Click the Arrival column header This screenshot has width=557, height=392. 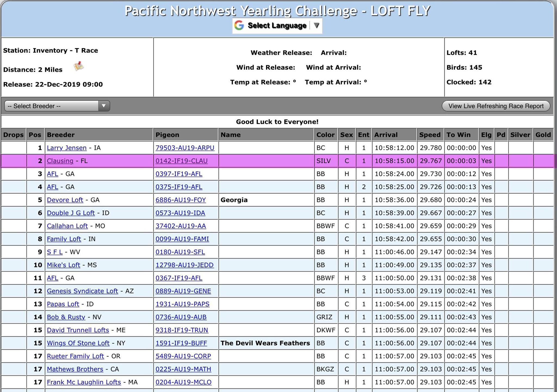click(385, 135)
